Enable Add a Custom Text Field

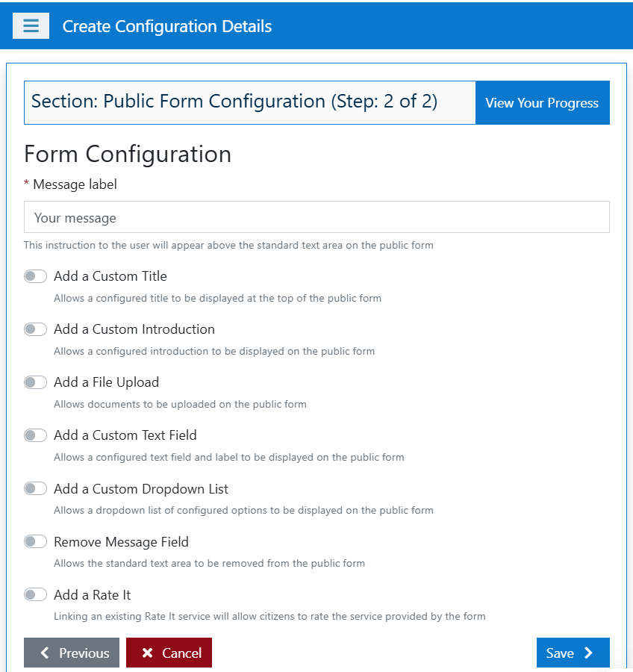point(36,435)
